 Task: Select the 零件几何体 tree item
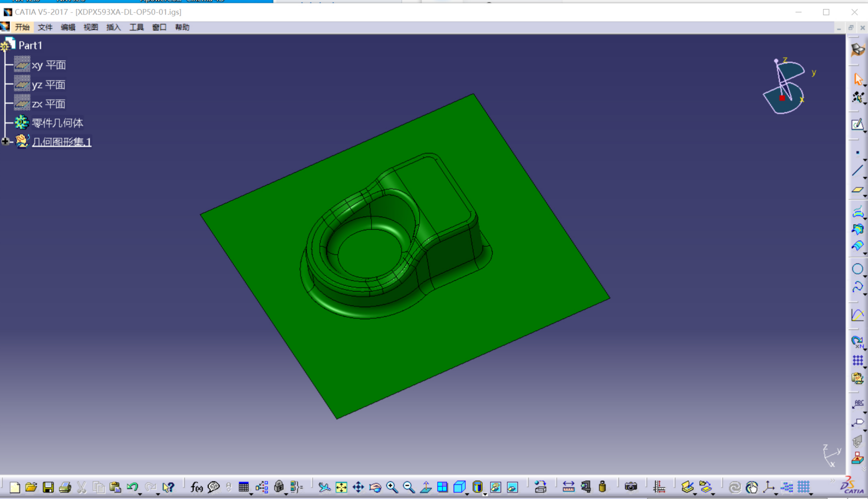(x=57, y=123)
